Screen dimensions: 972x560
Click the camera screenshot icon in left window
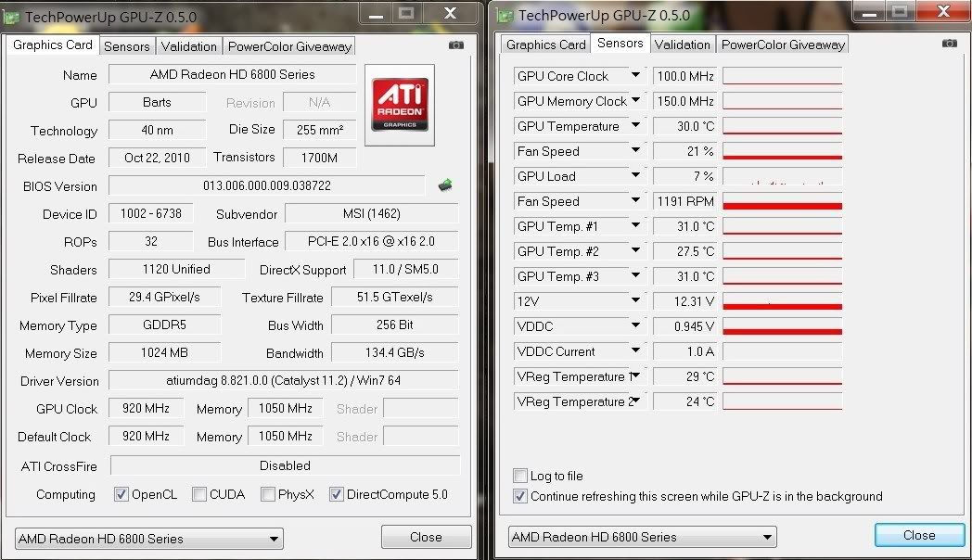coord(455,45)
